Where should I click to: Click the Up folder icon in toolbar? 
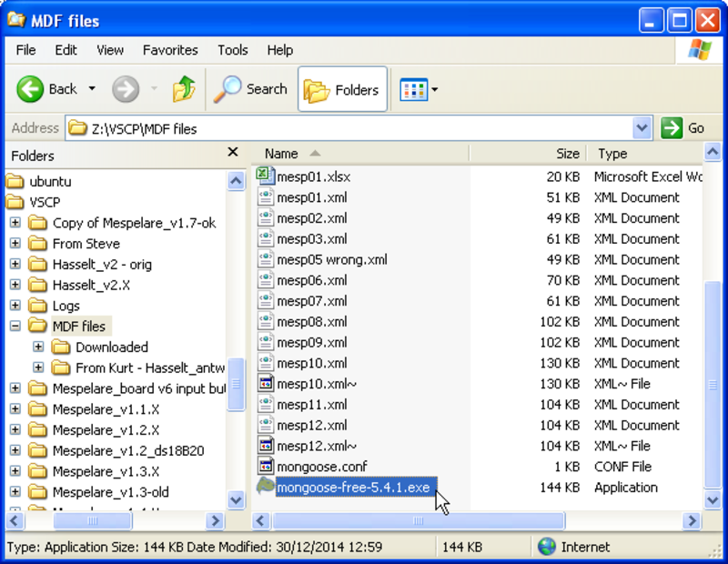(184, 89)
